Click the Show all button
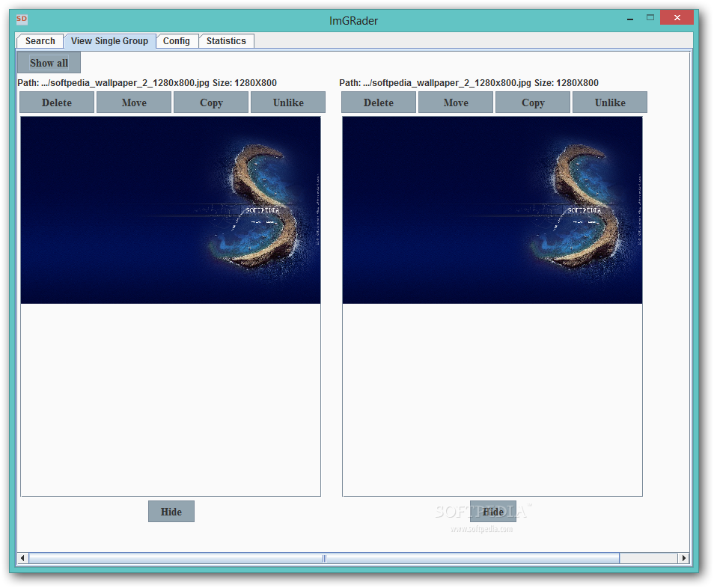The image size is (714, 588). coord(49,63)
